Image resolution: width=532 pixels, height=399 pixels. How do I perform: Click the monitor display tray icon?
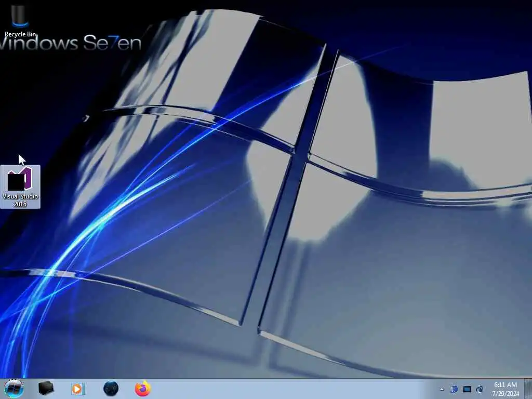point(467,389)
